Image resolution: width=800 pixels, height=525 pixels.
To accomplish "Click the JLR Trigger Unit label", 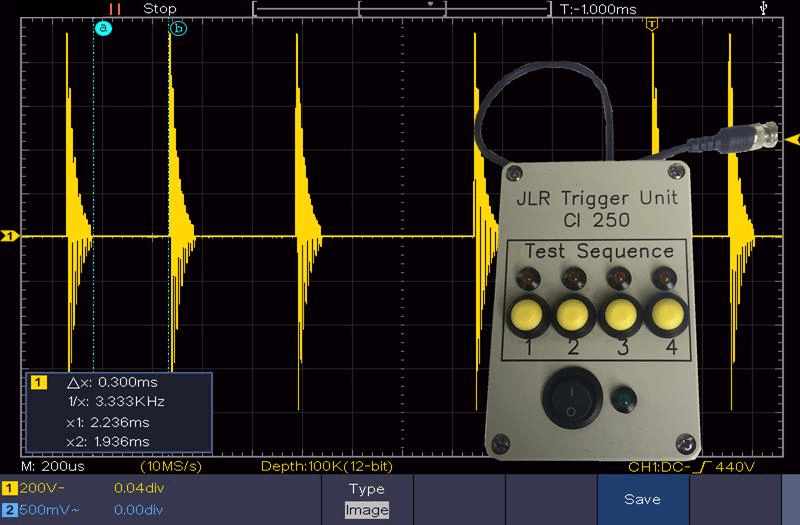I will 597,198.
